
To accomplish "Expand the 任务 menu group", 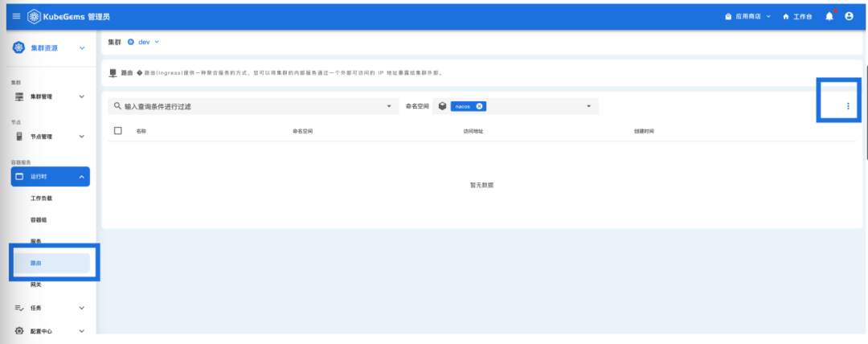I will coord(81,308).
